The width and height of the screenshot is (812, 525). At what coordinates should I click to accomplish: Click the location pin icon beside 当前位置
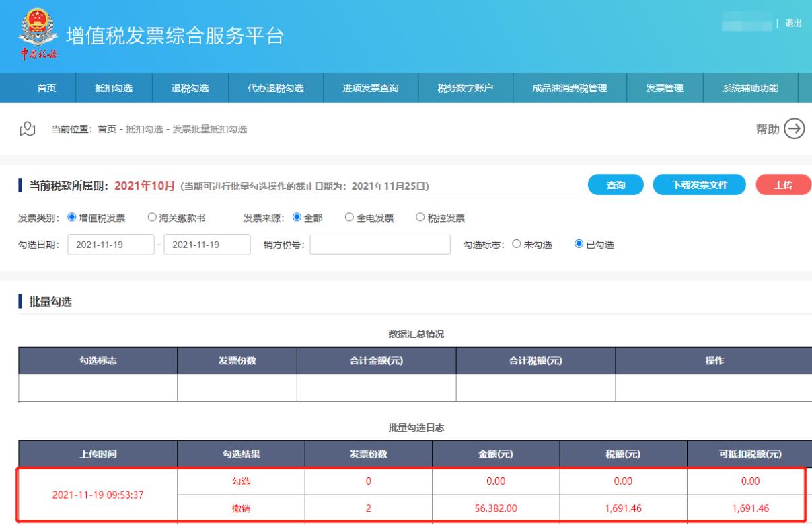pos(27,129)
